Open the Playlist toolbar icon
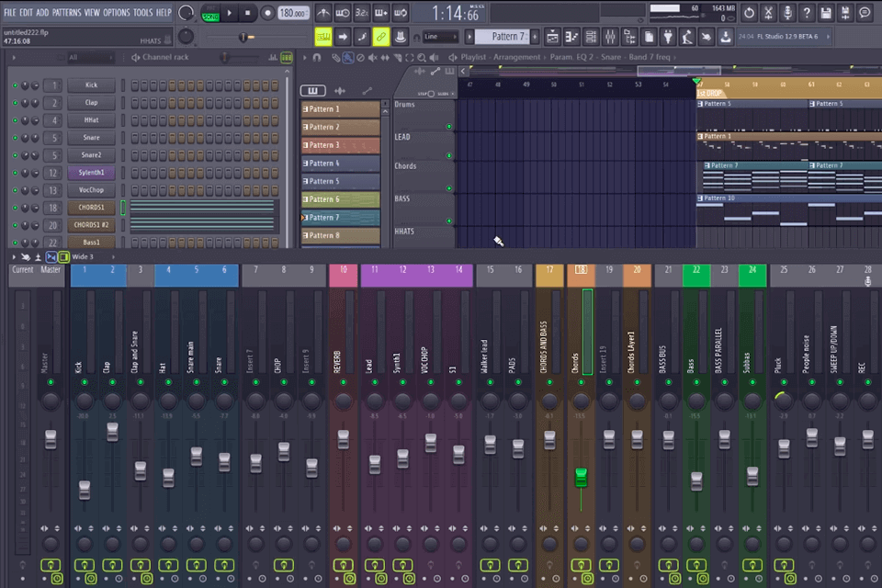Image resolution: width=882 pixels, height=588 pixels. (551, 36)
